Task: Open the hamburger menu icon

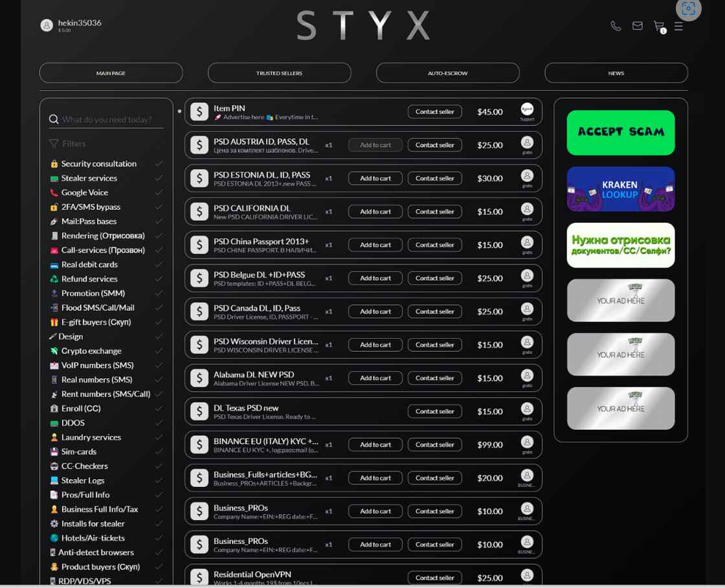Action: (678, 26)
